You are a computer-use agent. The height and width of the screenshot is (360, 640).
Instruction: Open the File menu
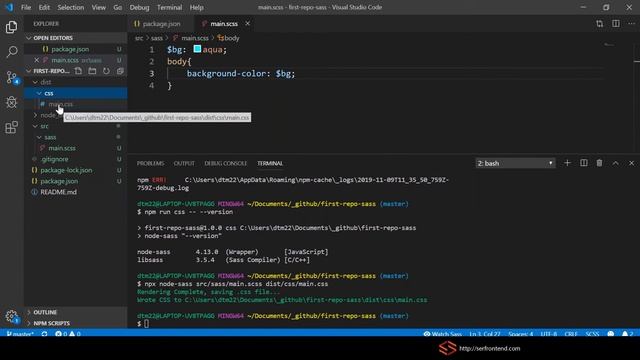tap(26, 7)
